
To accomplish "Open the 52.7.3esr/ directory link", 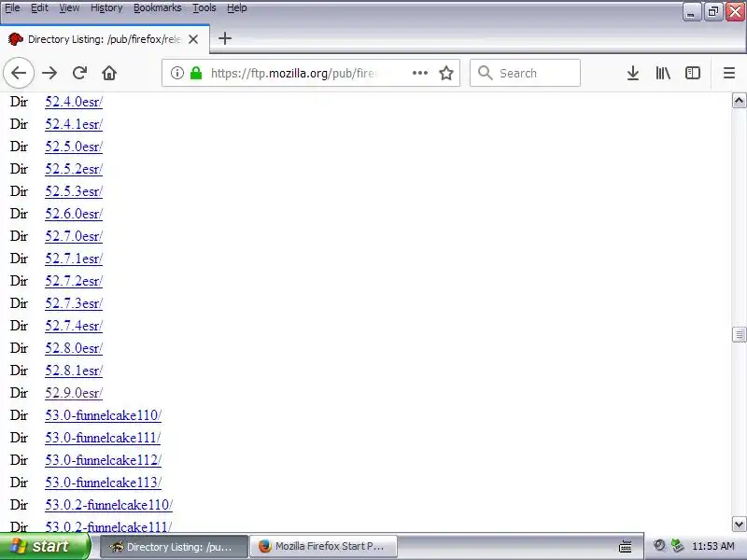I will (74, 302).
